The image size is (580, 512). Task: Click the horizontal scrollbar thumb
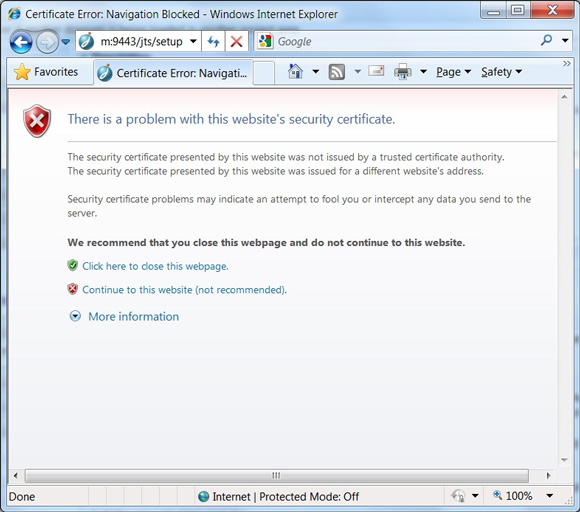tap(276, 476)
